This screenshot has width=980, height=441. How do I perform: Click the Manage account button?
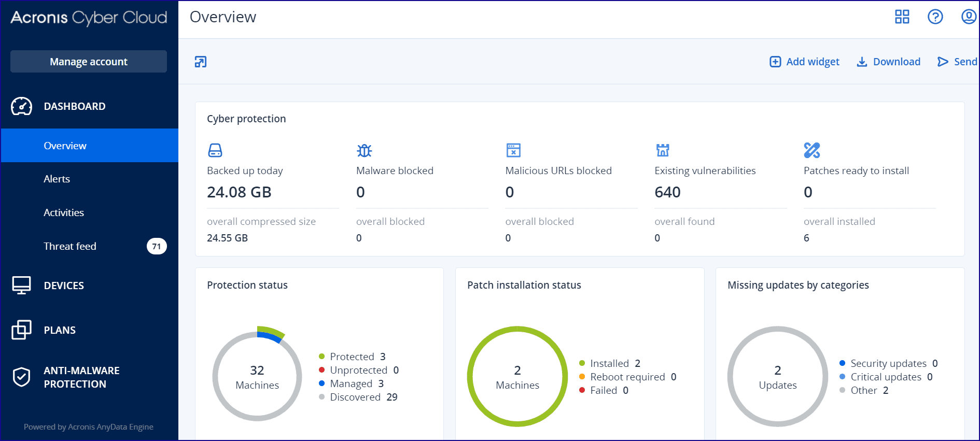pos(89,62)
